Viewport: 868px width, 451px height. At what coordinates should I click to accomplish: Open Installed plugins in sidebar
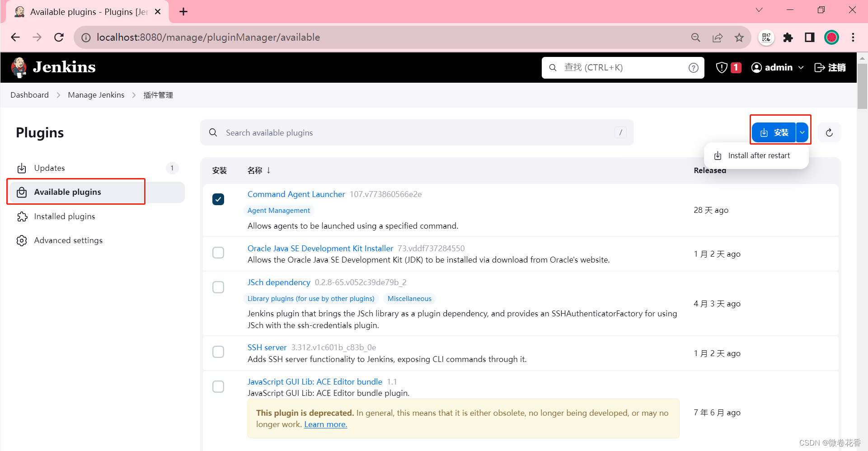pyautogui.click(x=97, y=216)
